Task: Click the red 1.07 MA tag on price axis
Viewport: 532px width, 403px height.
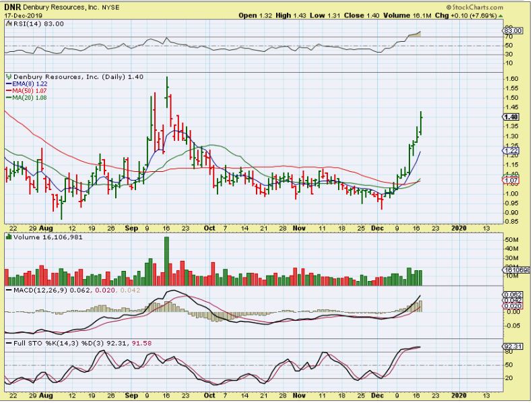Action: coord(510,181)
